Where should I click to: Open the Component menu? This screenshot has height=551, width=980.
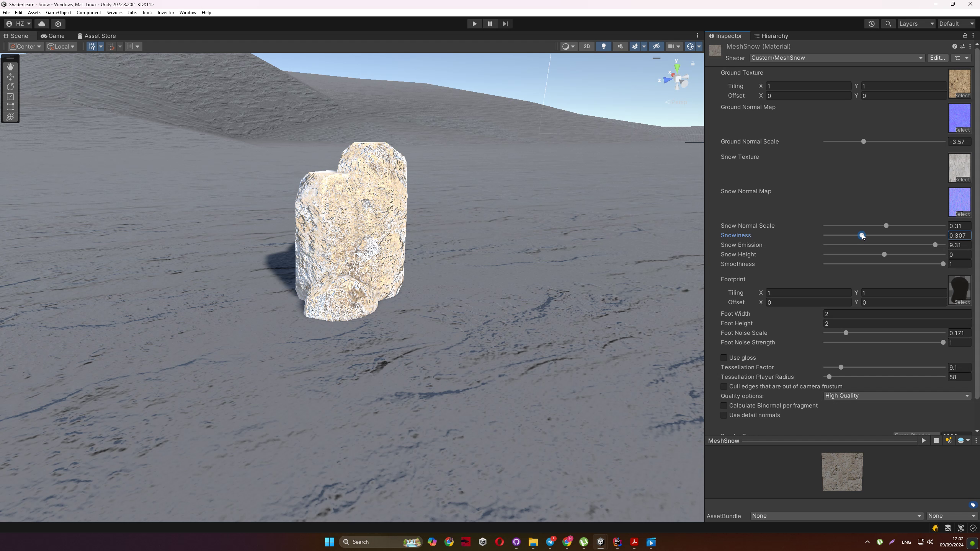tap(89, 13)
